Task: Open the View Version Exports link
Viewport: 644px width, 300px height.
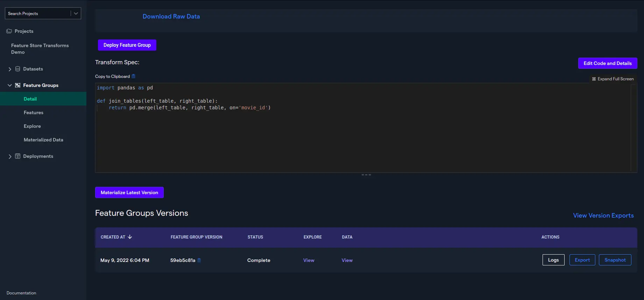Action: [603, 215]
